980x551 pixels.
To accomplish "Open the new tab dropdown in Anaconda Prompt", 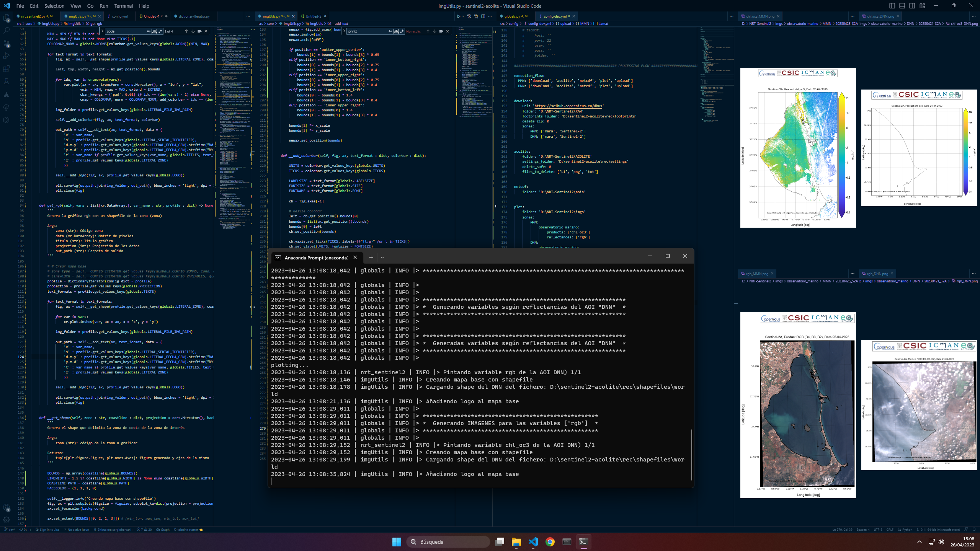I will [x=382, y=258].
